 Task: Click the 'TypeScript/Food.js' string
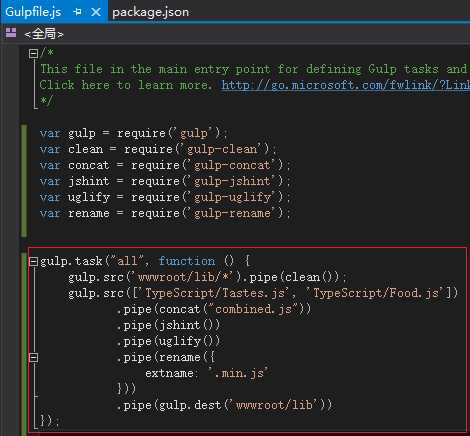[377, 293]
